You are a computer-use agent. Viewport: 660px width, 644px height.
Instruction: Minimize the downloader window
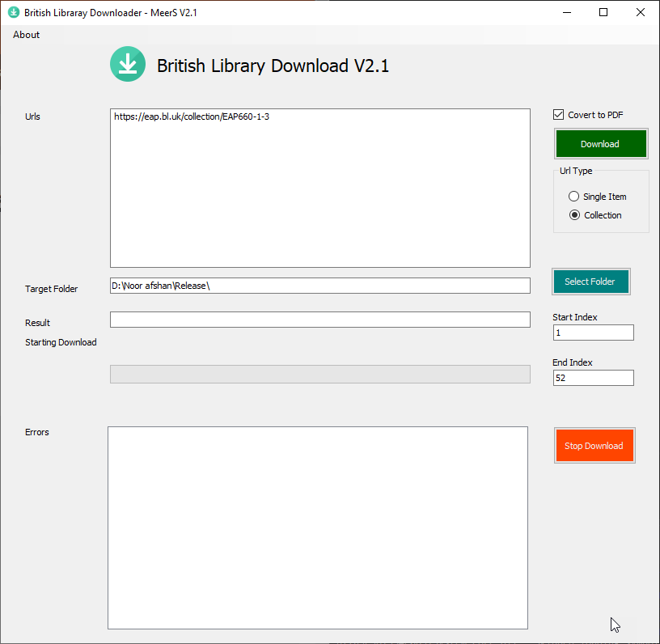[566, 12]
